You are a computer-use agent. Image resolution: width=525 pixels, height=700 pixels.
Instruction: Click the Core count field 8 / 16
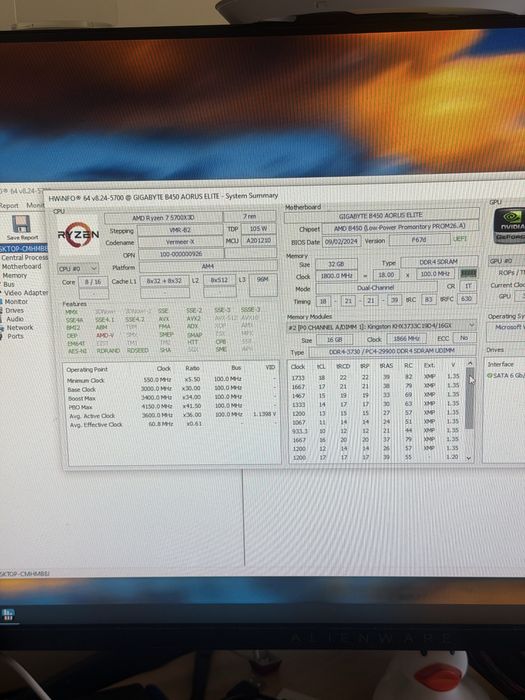coord(93,282)
